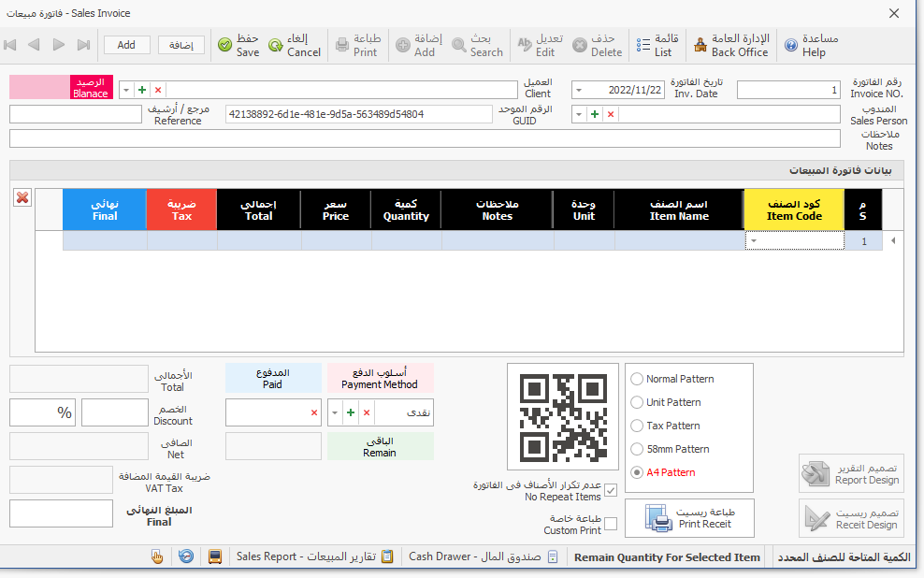Image resolution: width=924 pixels, height=578 pixels.
Task: Cancel the current invoice changes
Action: (x=294, y=45)
